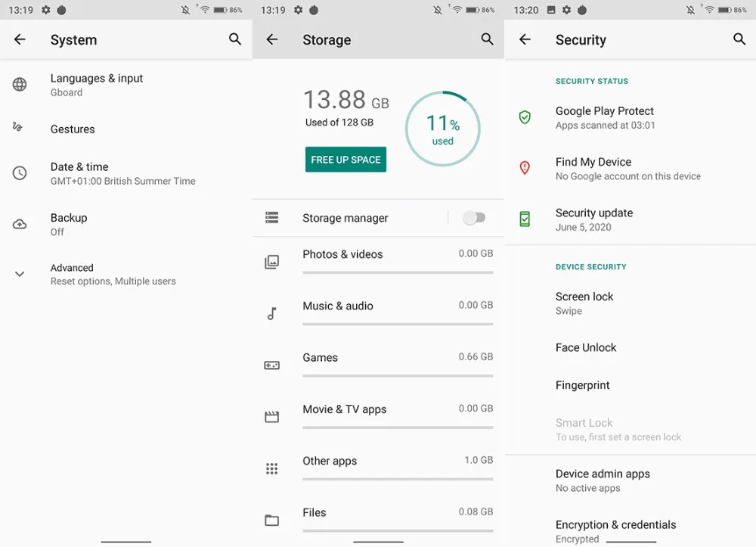Tap the Other apps row label
This screenshot has height=547, width=756.
[330, 461]
